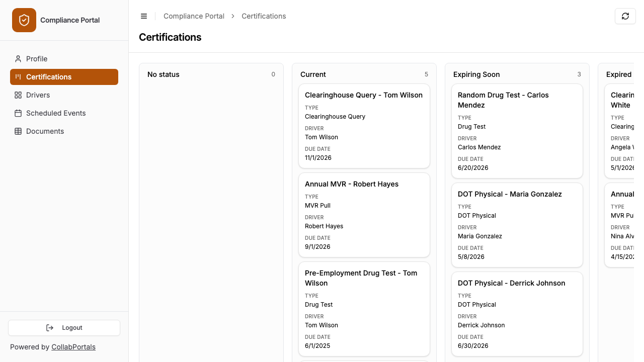Image resolution: width=644 pixels, height=362 pixels.
Task: Open the Documents section
Action: (64, 131)
